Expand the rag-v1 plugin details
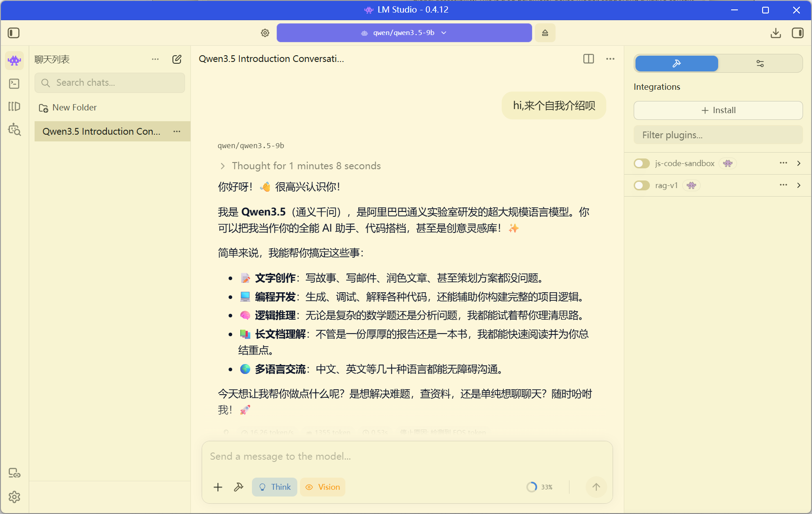This screenshot has width=812, height=514. (799, 185)
